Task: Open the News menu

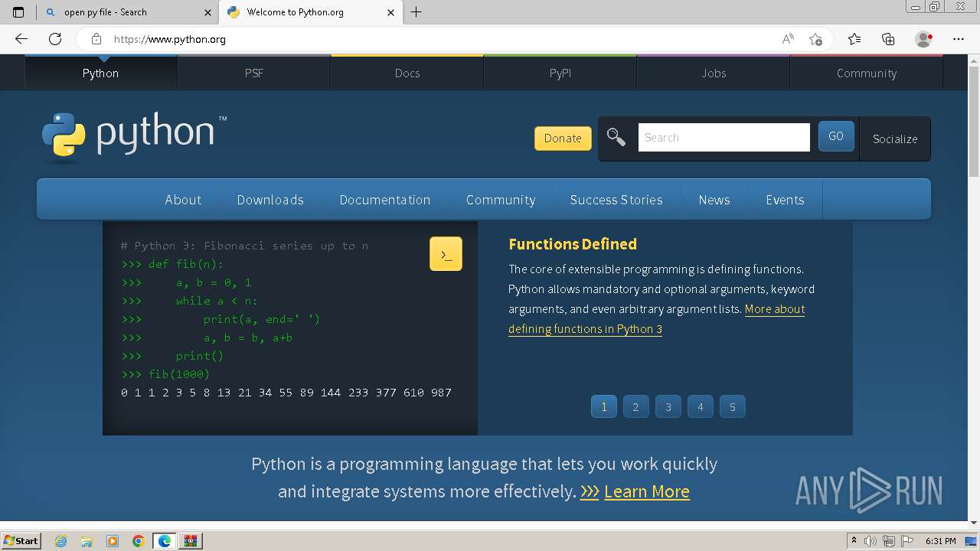Action: pyautogui.click(x=714, y=200)
